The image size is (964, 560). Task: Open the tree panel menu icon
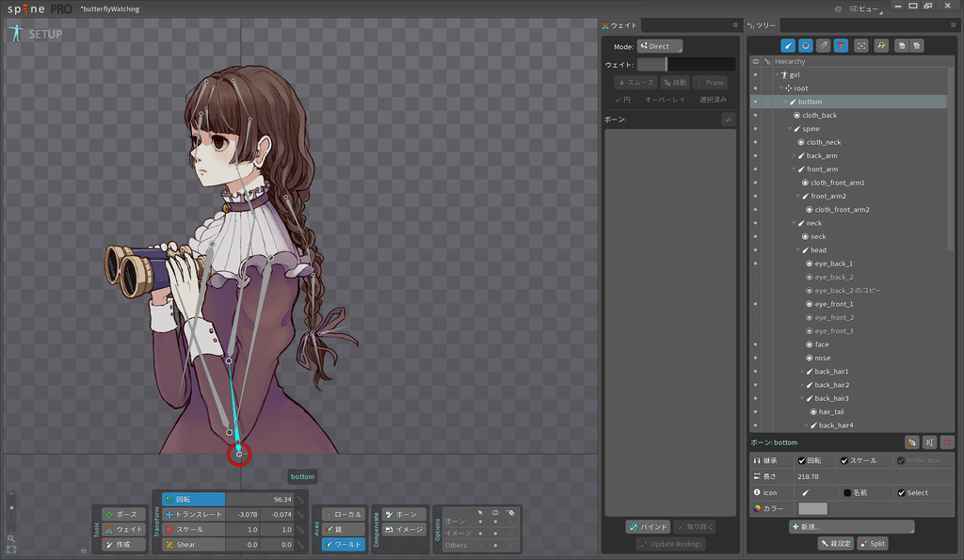[x=953, y=25]
